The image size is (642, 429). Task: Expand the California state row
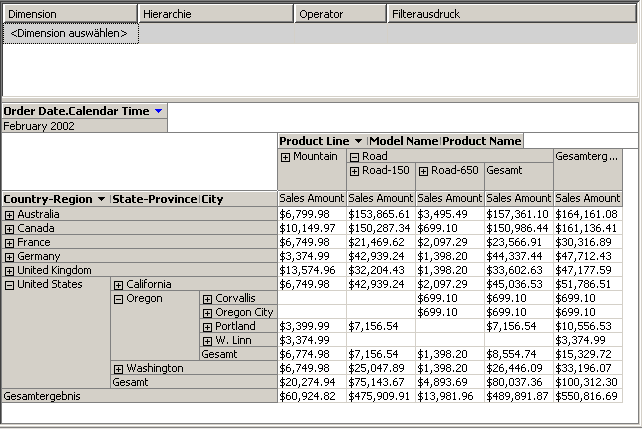tap(118, 284)
